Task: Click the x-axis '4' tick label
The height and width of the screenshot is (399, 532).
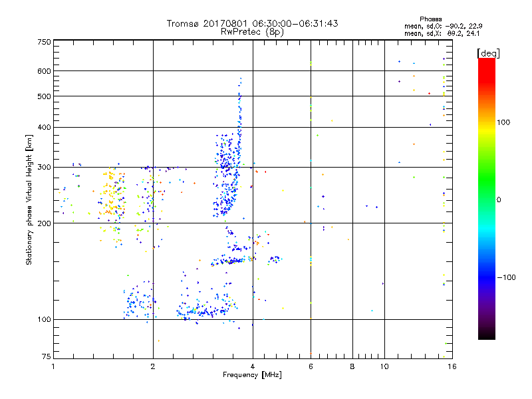Action: click(x=253, y=366)
